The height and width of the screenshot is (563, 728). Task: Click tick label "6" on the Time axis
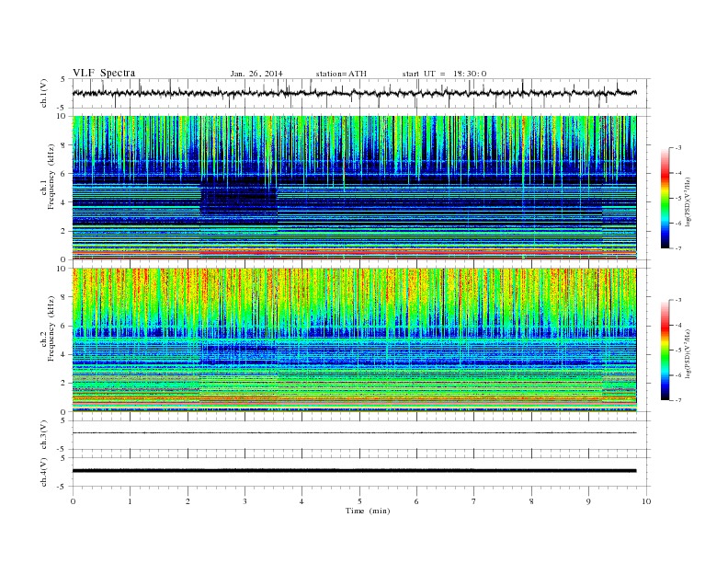click(416, 501)
